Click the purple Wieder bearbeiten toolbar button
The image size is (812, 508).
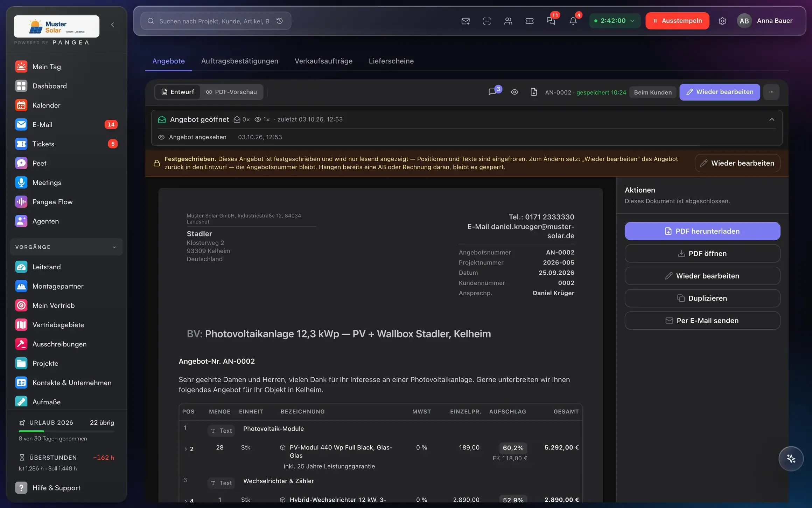tap(719, 92)
